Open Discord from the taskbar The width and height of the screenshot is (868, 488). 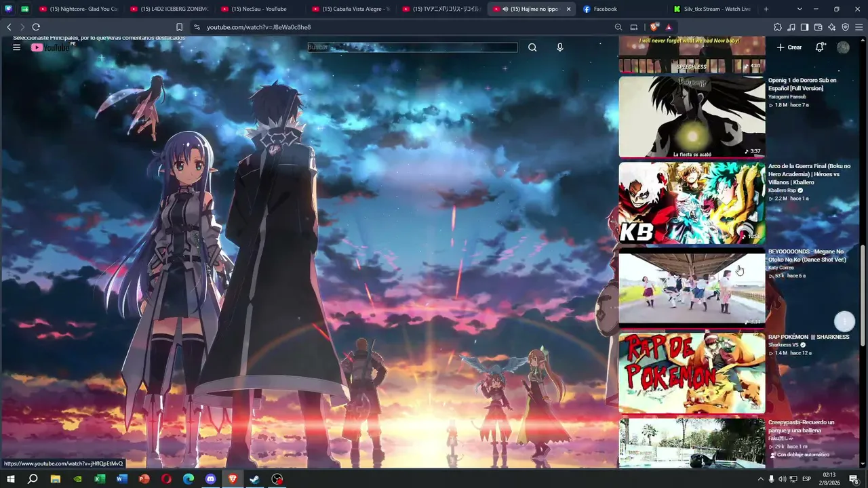(x=210, y=479)
